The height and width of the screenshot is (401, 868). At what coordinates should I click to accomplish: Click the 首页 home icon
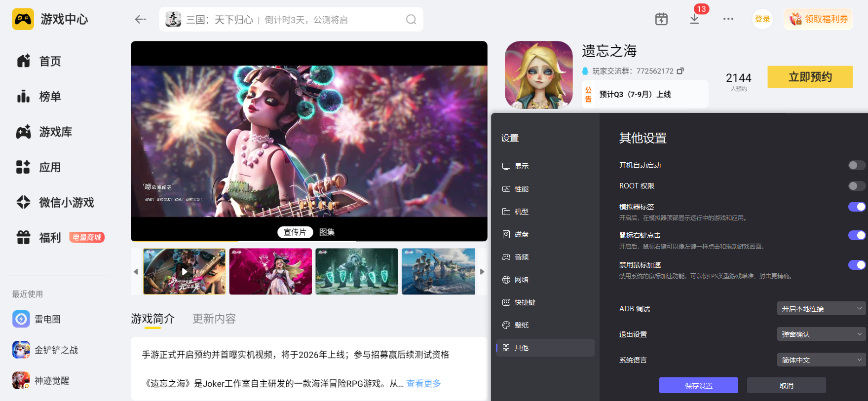pyautogui.click(x=23, y=61)
